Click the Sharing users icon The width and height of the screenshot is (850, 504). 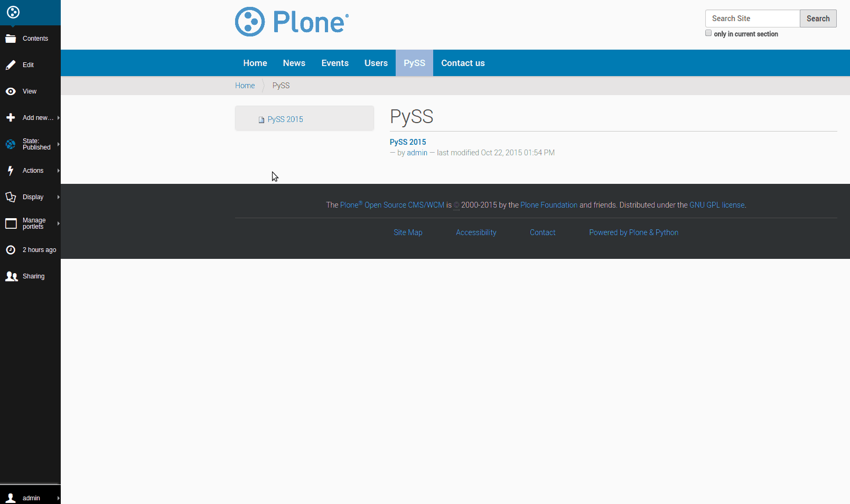[11, 276]
